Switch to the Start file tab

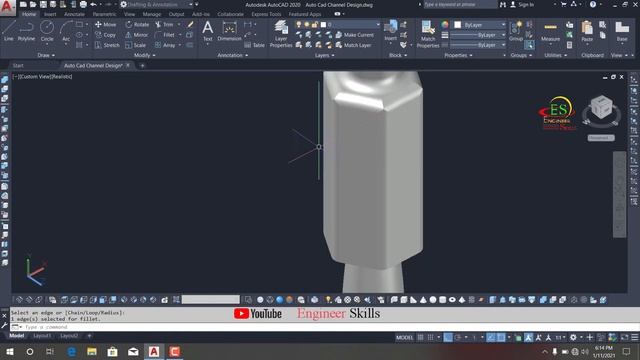tap(18, 65)
